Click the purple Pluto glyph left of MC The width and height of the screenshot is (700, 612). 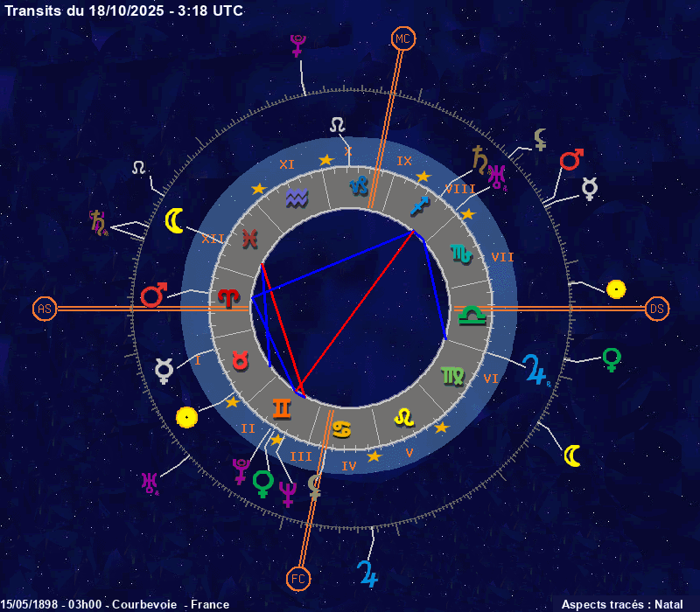298,45
